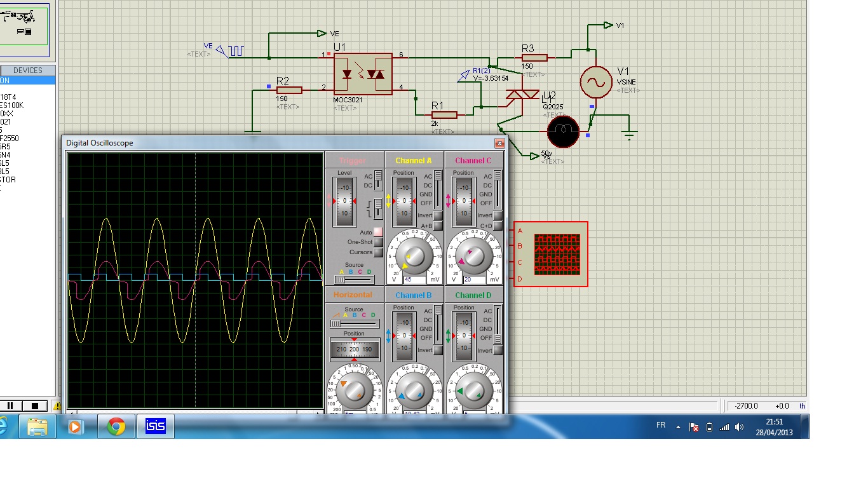
Task: Click the 50v terminal arrow
Action: pos(534,155)
